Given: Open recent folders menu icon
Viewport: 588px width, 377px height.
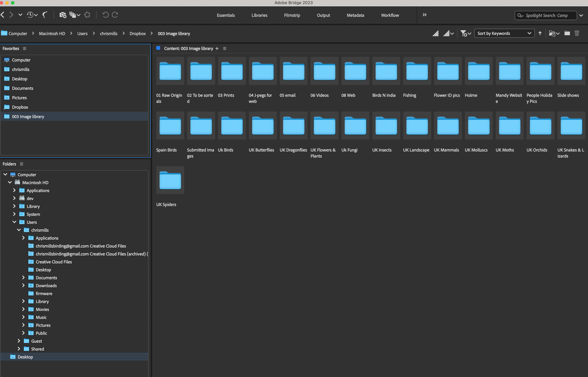Looking at the screenshot, I should (554, 33).
